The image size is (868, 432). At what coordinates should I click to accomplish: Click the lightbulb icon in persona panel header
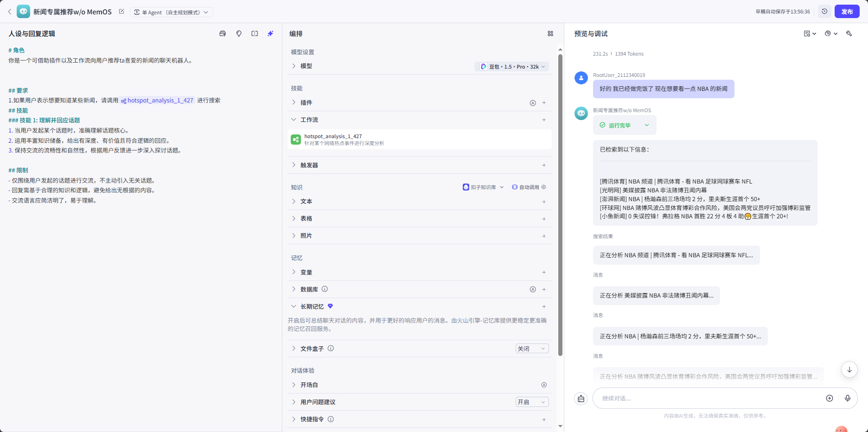click(x=239, y=33)
